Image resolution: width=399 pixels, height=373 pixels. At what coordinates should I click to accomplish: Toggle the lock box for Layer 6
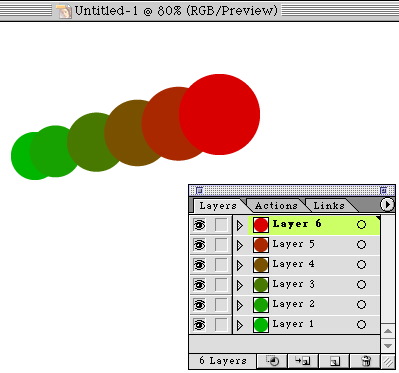221,225
